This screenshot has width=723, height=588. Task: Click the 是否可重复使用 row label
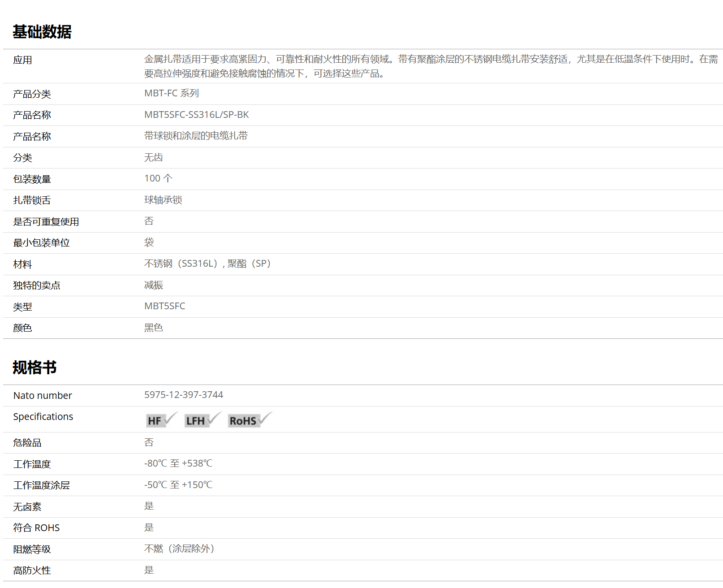click(x=46, y=222)
